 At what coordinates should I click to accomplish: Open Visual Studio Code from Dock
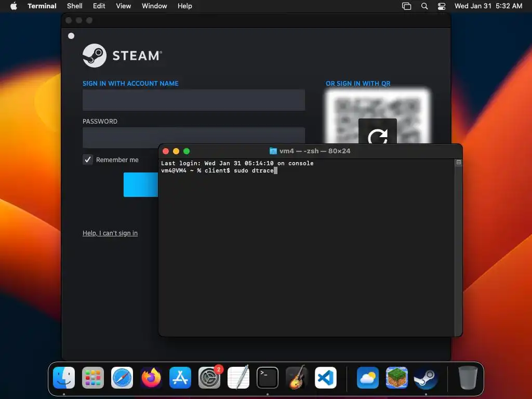coord(326,378)
